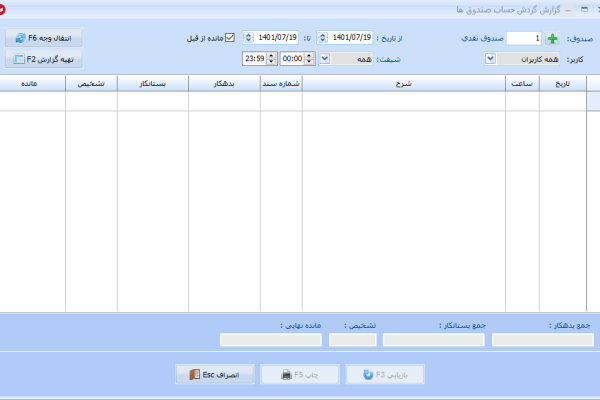Click the green plus icon next to صندوق

(x=552, y=38)
